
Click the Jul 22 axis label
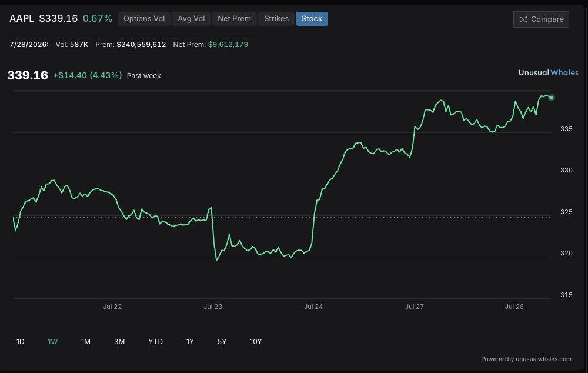click(x=112, y=307)
